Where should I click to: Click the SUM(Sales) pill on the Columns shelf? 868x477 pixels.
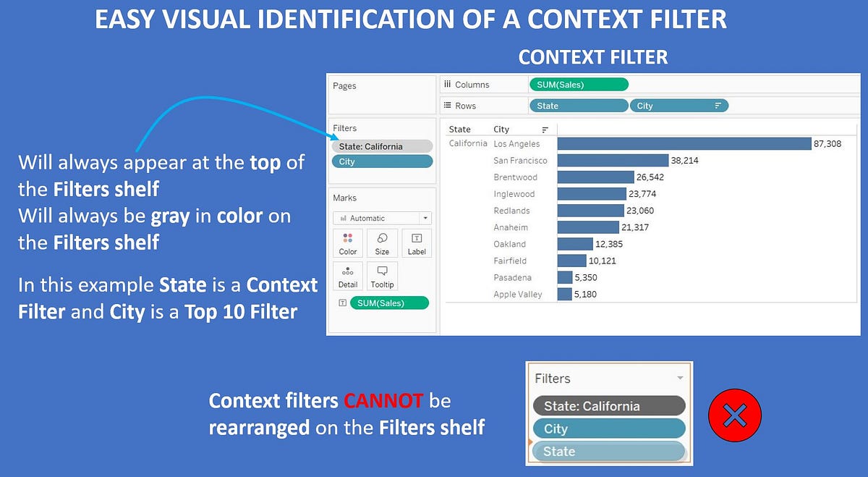pos(578,84)
